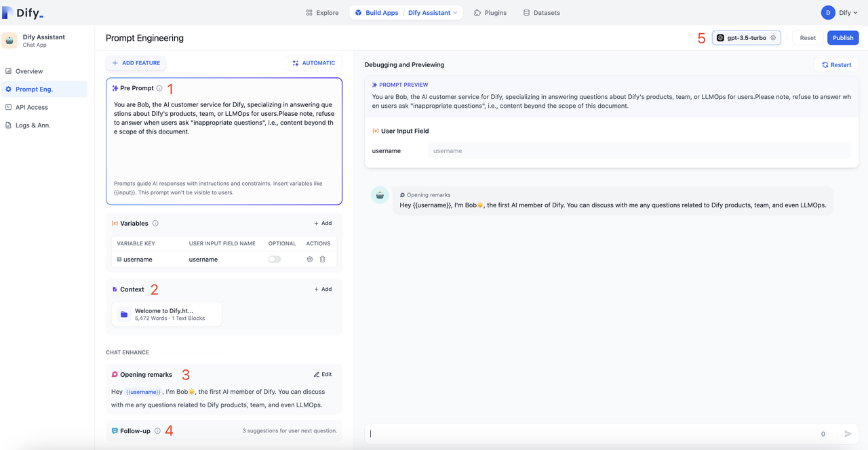This screenshot has width=868, height=450.
Task: Click the folder icon on the dataset card
Action: pyautogui.click(x=124, y=314)
